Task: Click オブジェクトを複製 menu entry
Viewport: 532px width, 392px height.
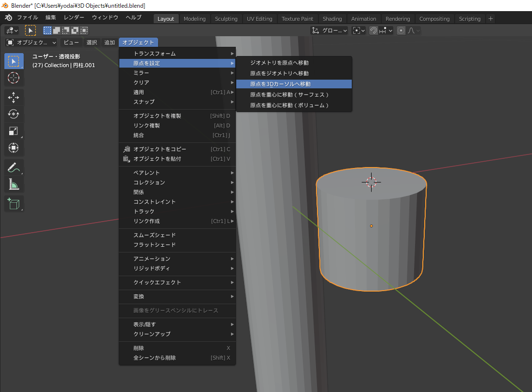Action: tap(177, 116)
